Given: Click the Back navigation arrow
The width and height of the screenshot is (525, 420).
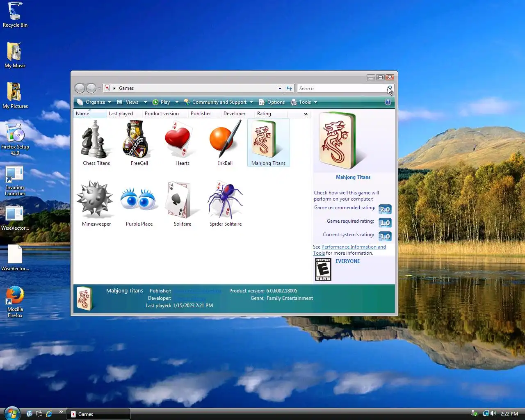Looking at the screenshot, I should [x=80, y=88].
